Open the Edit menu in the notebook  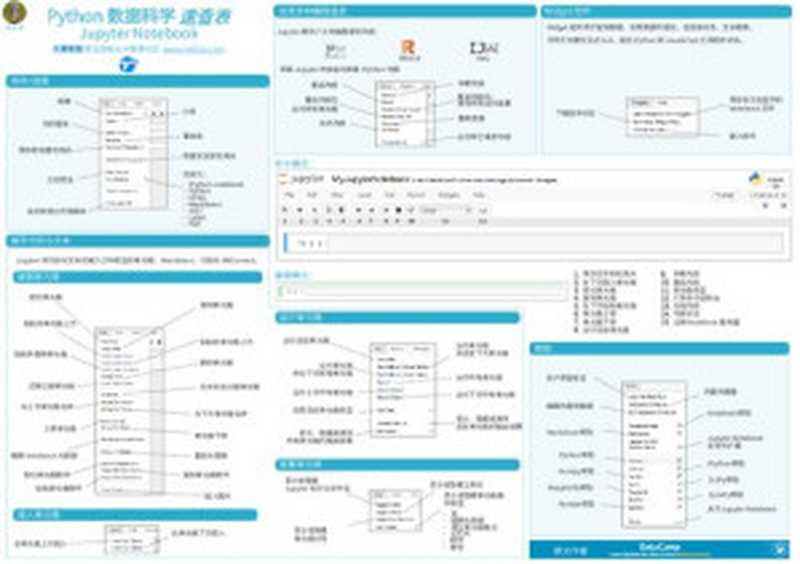click(x=312, y=195)
